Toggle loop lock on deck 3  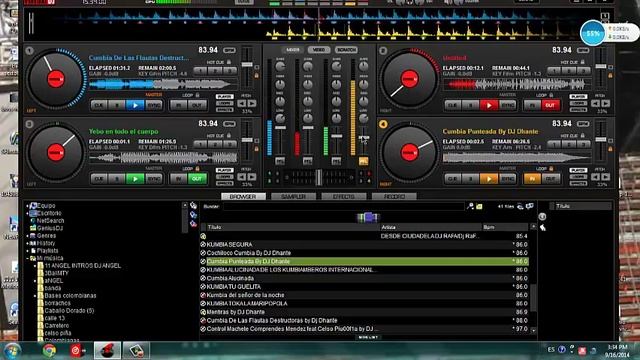point(198,168)
